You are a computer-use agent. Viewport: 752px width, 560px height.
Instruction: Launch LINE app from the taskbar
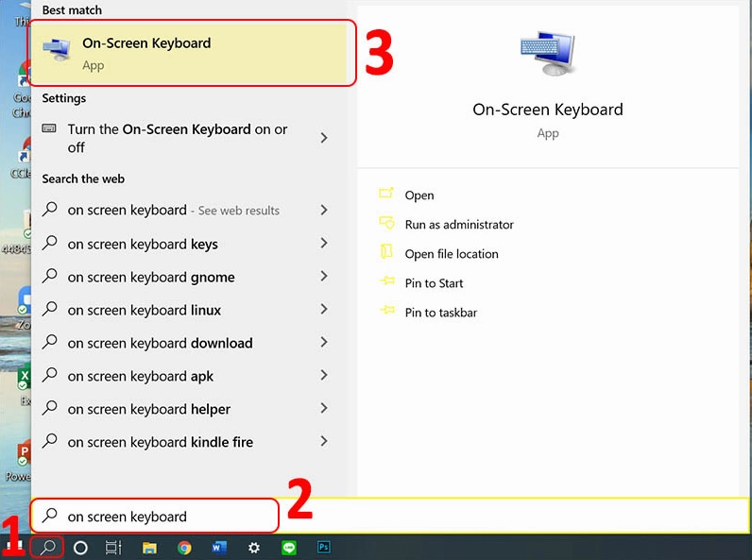[289, 548]
